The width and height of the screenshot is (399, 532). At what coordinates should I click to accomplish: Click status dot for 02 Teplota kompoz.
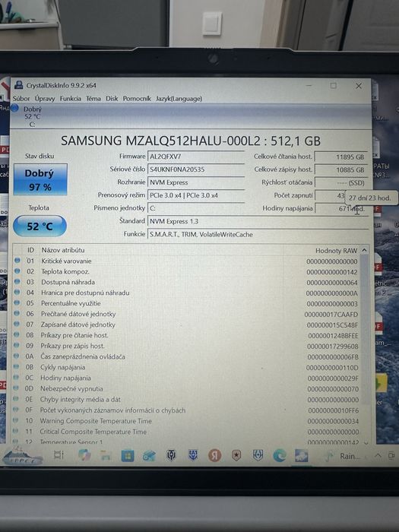17,271
